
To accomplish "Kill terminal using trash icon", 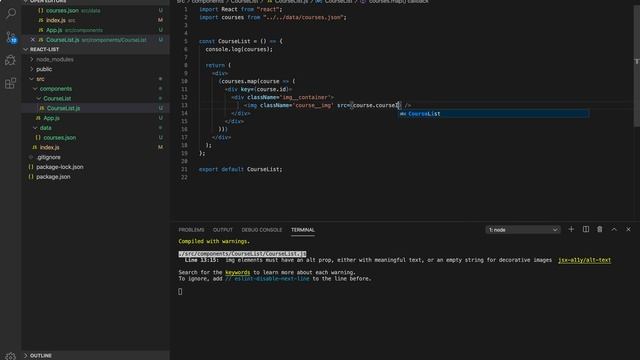I will [x=600, y=229].
